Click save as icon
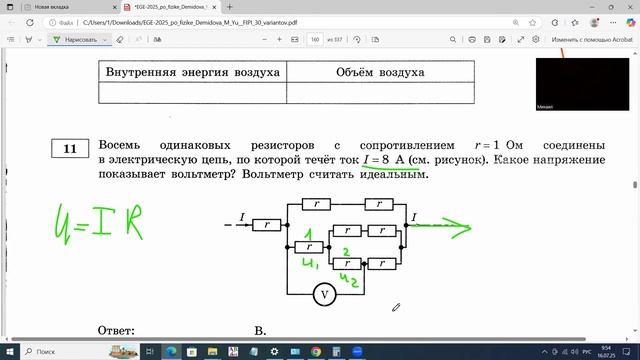Screen dimensions: 640x360 pos(502,40)
